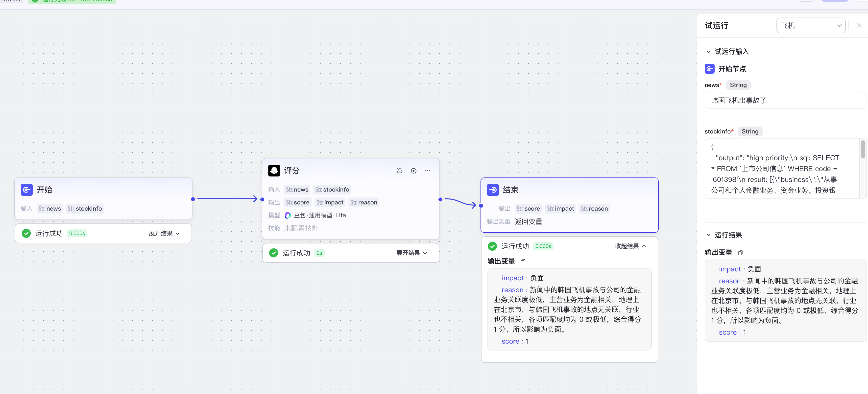The image size is (868, 394).
Task: Collapse the 运行结果 section
Action: tap(708, 235)
